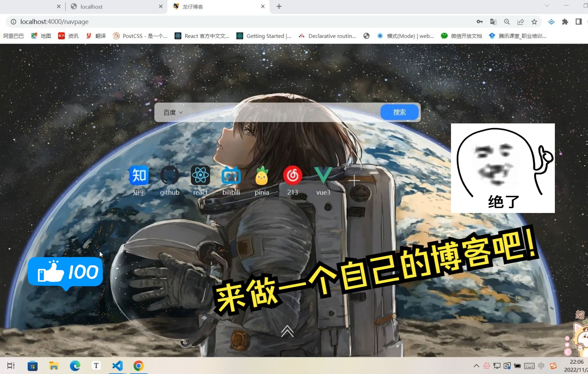The height and width of the screenshot is (374, 588).
Task: Click the double up-arrow scroll icon
Action: [x=287, y=331]
